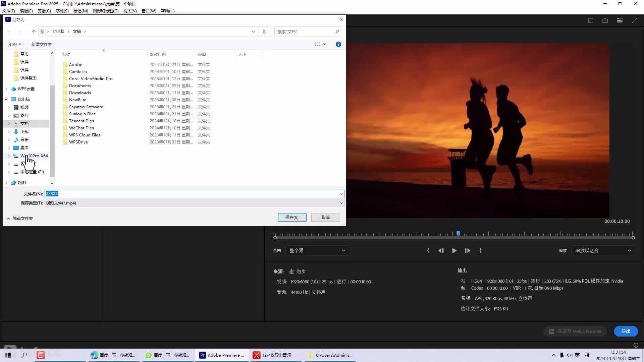Open the 范围 整个源 dropdown
644x362 pixels.
pyautogui.click(x=317, y=250)
